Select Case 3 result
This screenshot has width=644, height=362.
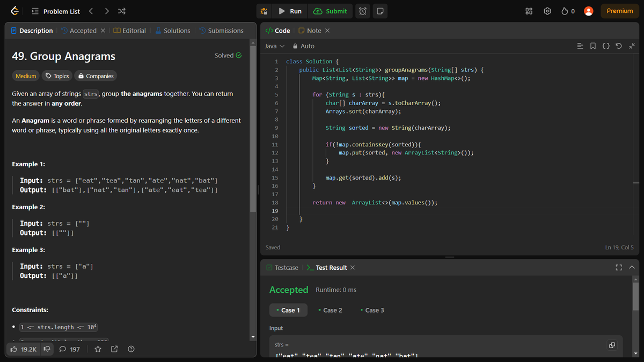372,310
